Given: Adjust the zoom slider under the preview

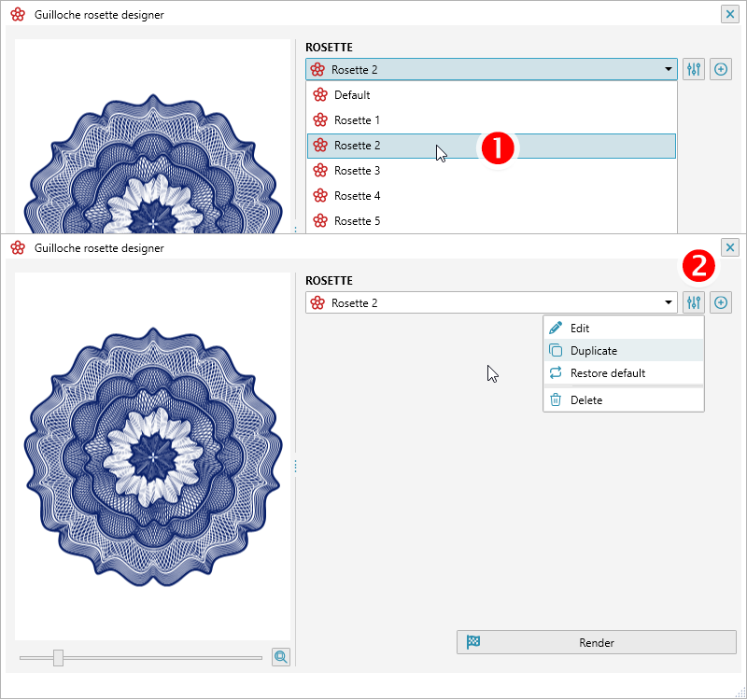Looking at the screenshot, I should point(59,657).
